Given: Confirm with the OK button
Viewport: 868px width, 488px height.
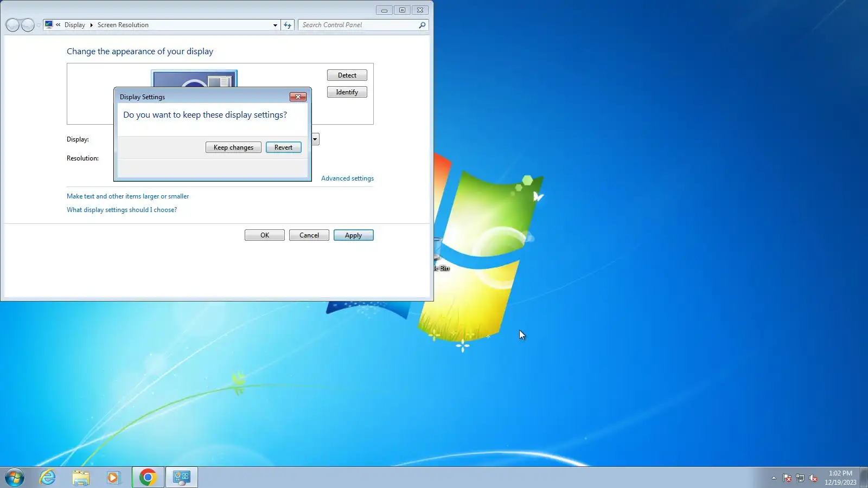Looking at the screenshot, I should coord(265,235).
